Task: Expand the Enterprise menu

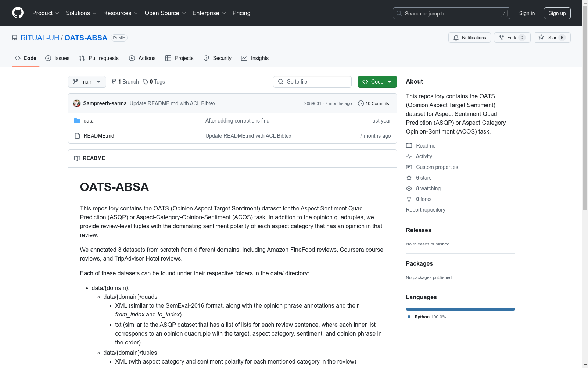Action: tap(209, 13)
